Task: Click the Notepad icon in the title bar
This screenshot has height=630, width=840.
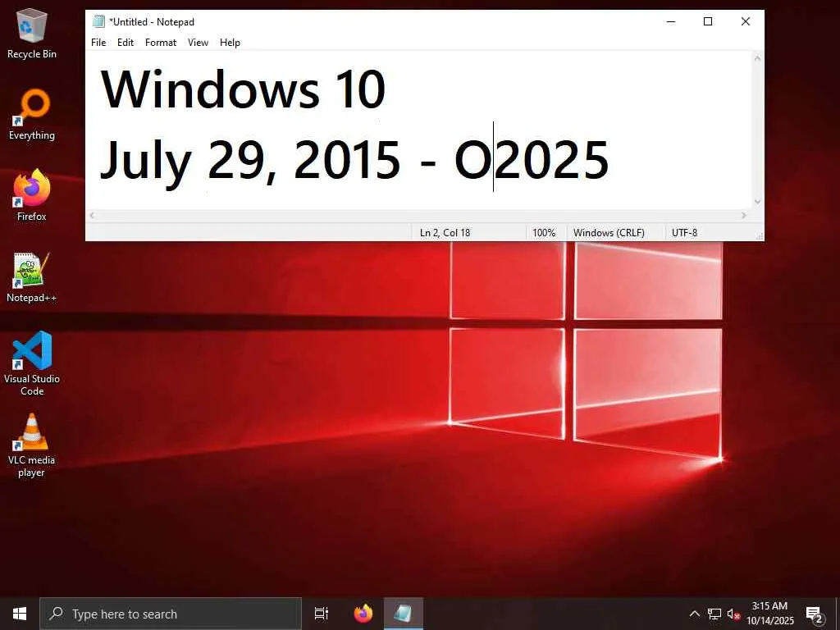Action: (x=98, y=21)
